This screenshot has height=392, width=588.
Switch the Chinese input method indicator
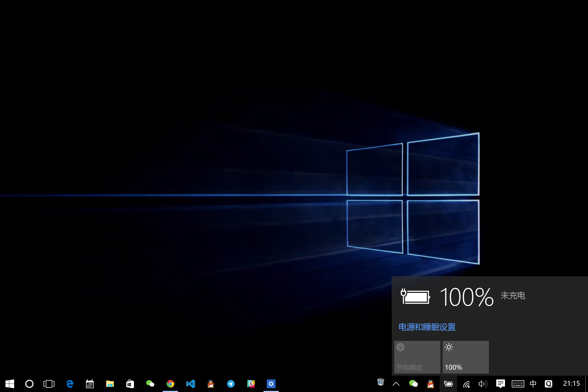pyautogui.click(x=533, y=384)
